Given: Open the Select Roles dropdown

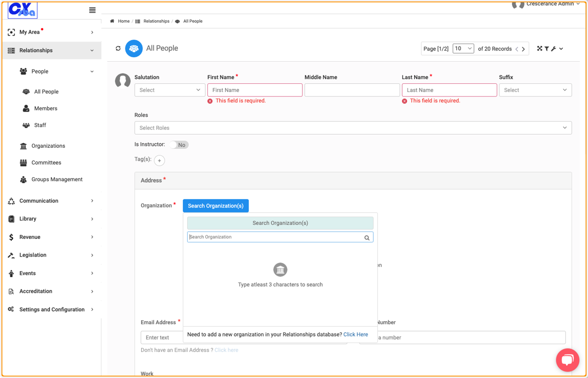Looking at the screenshot, I should pos(353,128).
